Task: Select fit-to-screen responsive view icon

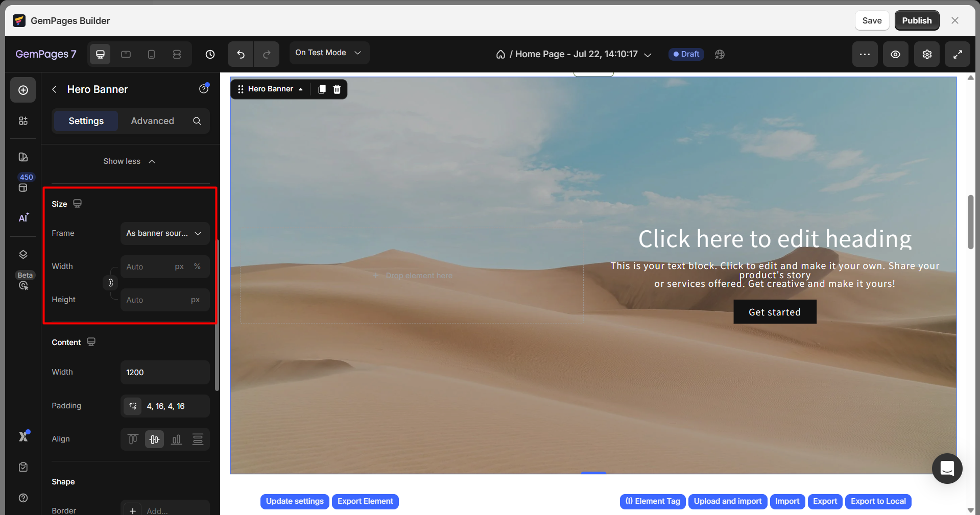Action: [x=177, y=54]
